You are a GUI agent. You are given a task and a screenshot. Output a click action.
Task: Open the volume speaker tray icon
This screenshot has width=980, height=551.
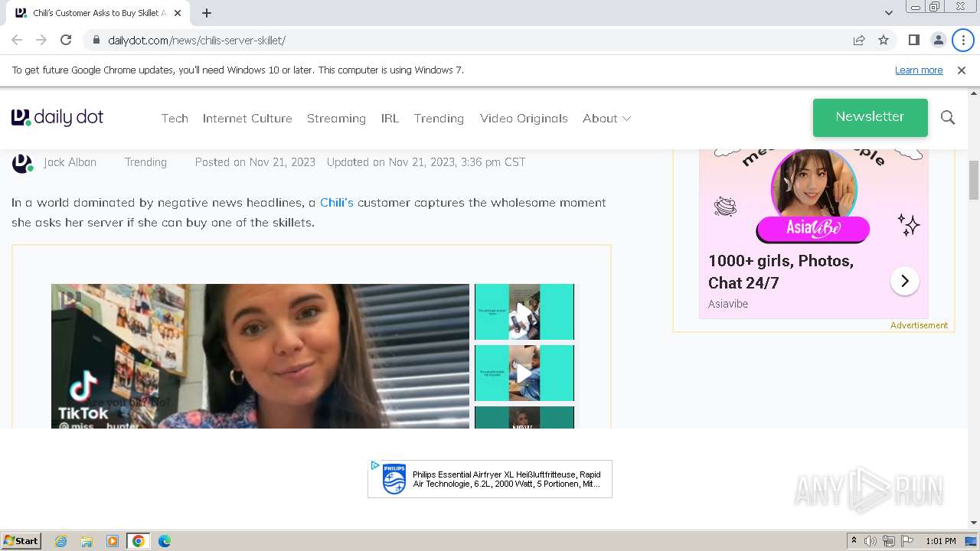pos(871,541)
